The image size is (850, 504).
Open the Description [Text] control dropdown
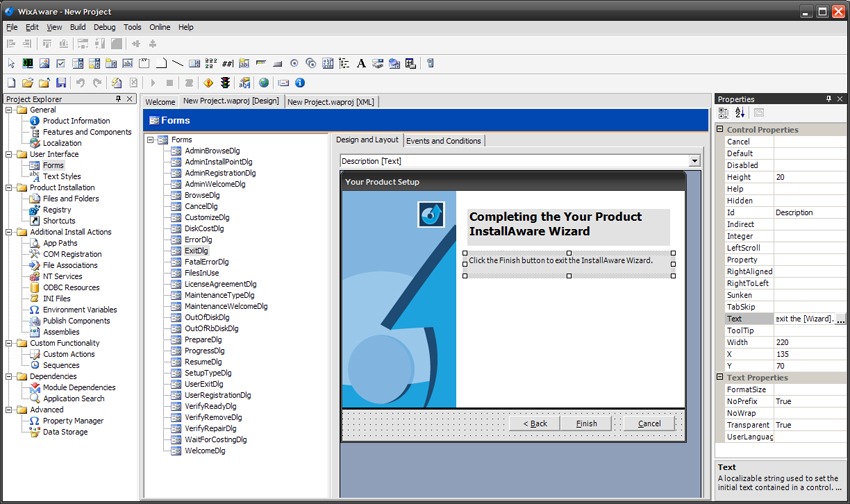click(694, 161)
